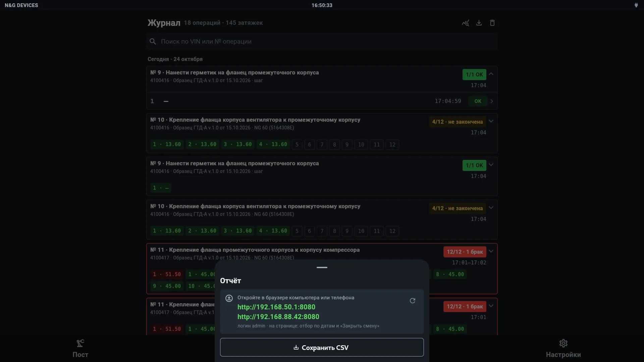Image resolution: width=644 pixels, height=362 pixels.
Task: Refresh report addresses with reload icon
Action: (x=413, y=301)
